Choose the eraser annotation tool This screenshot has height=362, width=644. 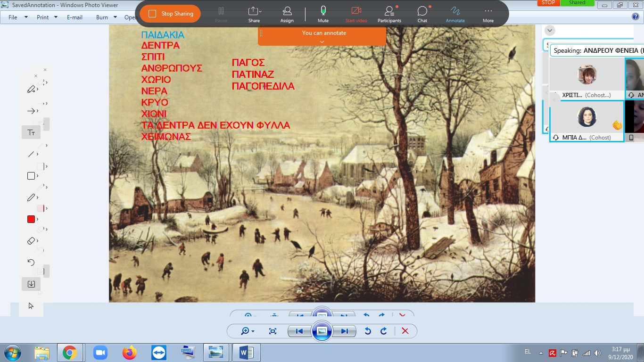31,241
